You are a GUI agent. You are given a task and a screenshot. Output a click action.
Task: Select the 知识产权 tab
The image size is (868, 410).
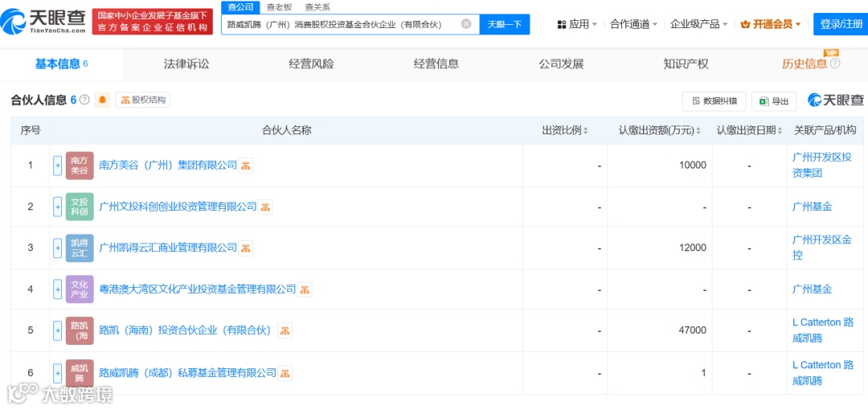point(686,64)
